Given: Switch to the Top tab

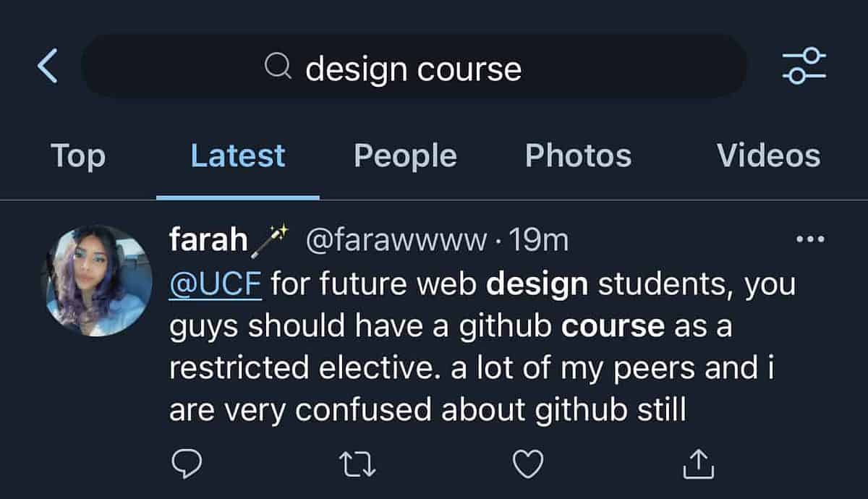Looking at the screenshot, I should [x=77, y=155].
